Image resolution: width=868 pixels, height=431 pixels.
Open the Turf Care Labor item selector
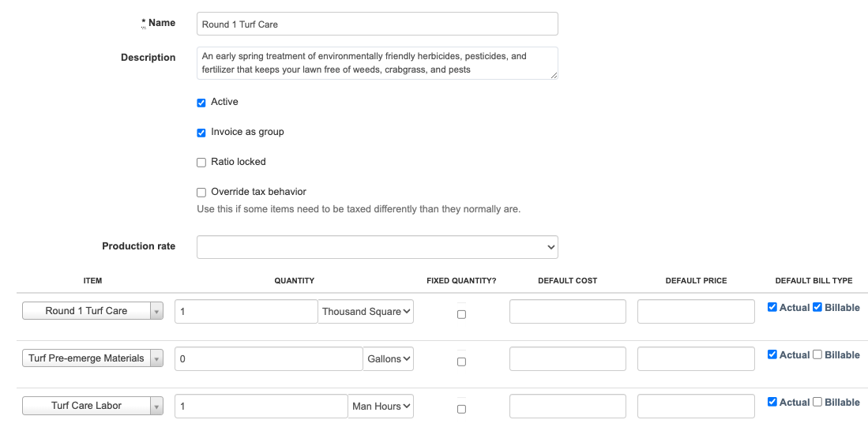click(x=92, y=406)
